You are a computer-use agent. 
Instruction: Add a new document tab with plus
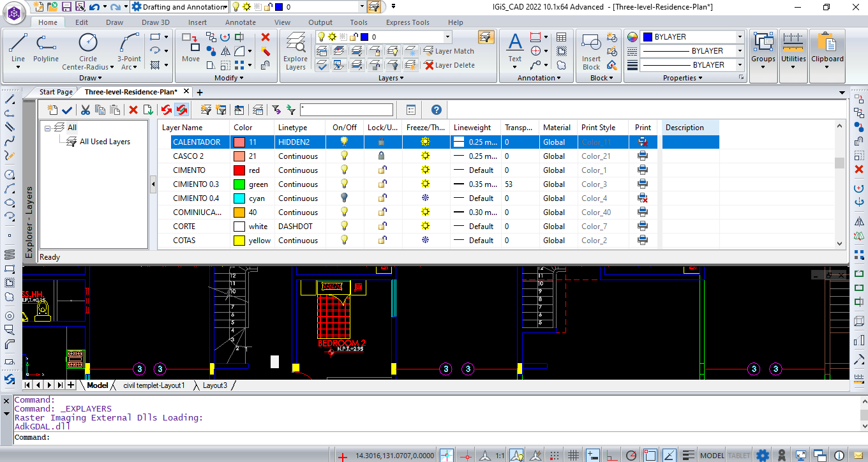coord(199,93)
